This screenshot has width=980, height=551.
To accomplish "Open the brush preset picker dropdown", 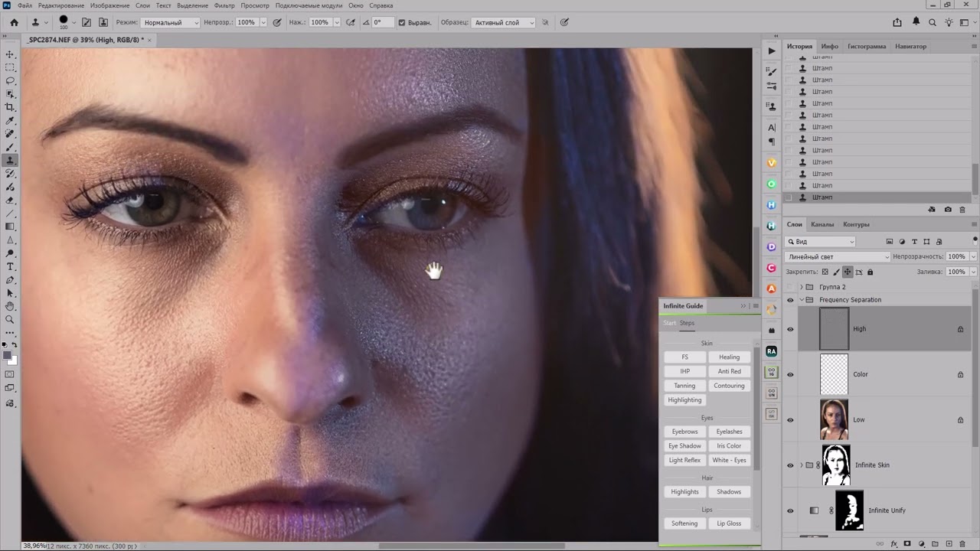I will pyautogui.click(x=76, y=22).
